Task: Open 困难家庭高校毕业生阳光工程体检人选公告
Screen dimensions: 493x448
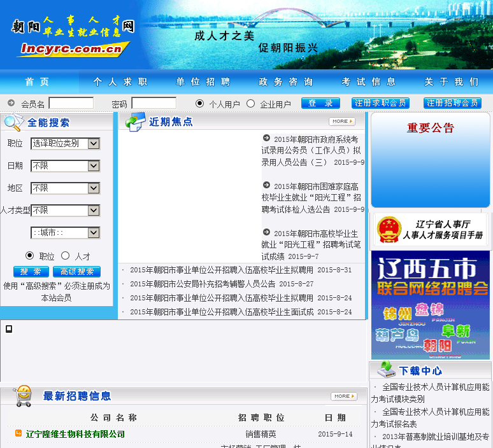Action: (x=313, y=198)
